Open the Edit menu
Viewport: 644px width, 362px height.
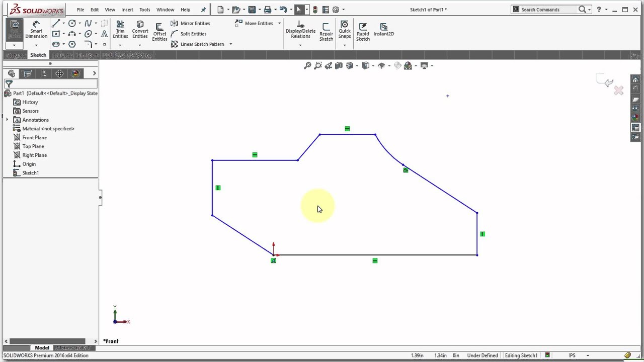coord(95,10)
